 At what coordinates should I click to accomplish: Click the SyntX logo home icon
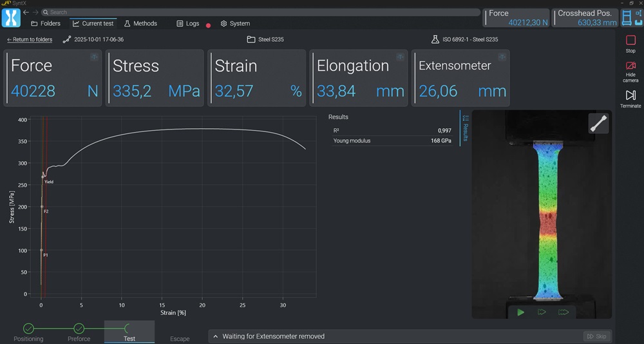[11, 18]
